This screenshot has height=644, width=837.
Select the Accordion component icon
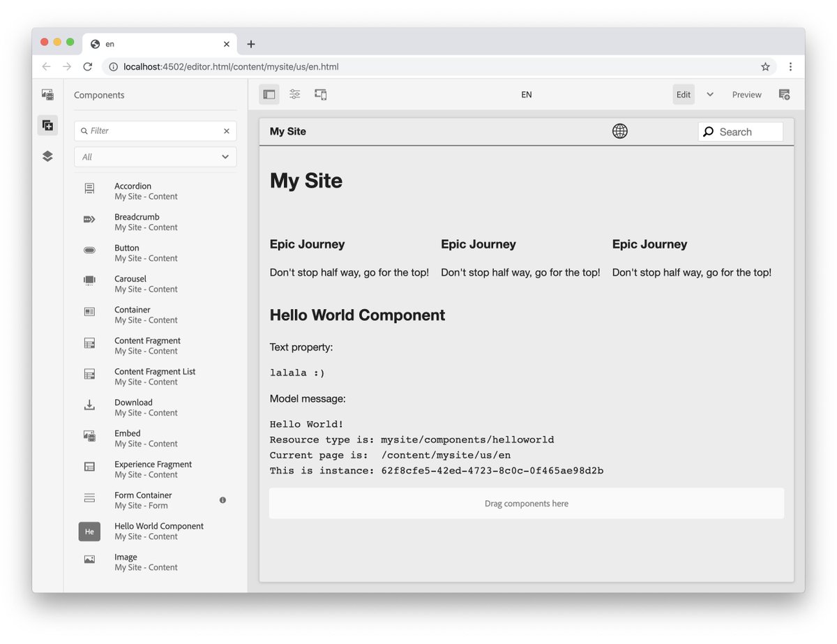(89, 188)
